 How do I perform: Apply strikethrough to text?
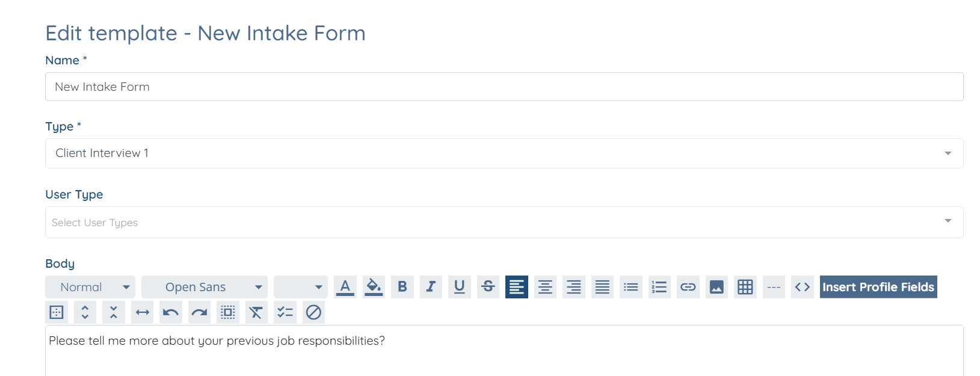[488, 287]
